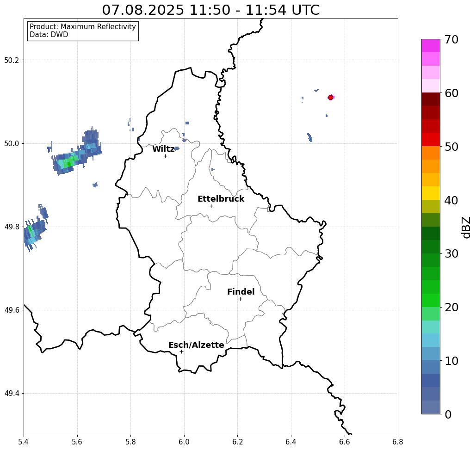Click the longitude axis label "5.6"
The height and width of the screenshot is (450, 476).
(x=77, y=442)
